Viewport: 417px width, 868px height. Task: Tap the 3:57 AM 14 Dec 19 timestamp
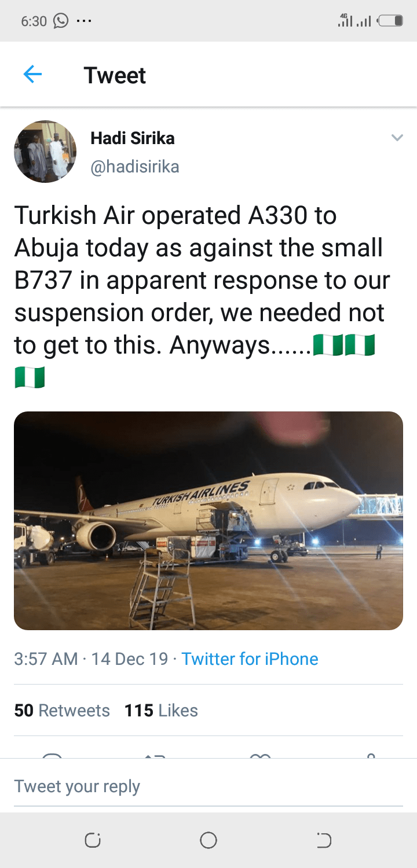coord(91,659)
